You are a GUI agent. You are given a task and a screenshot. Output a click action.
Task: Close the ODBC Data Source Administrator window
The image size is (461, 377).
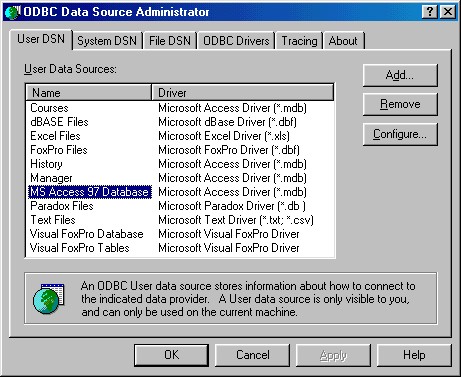(x=448, y=12)
